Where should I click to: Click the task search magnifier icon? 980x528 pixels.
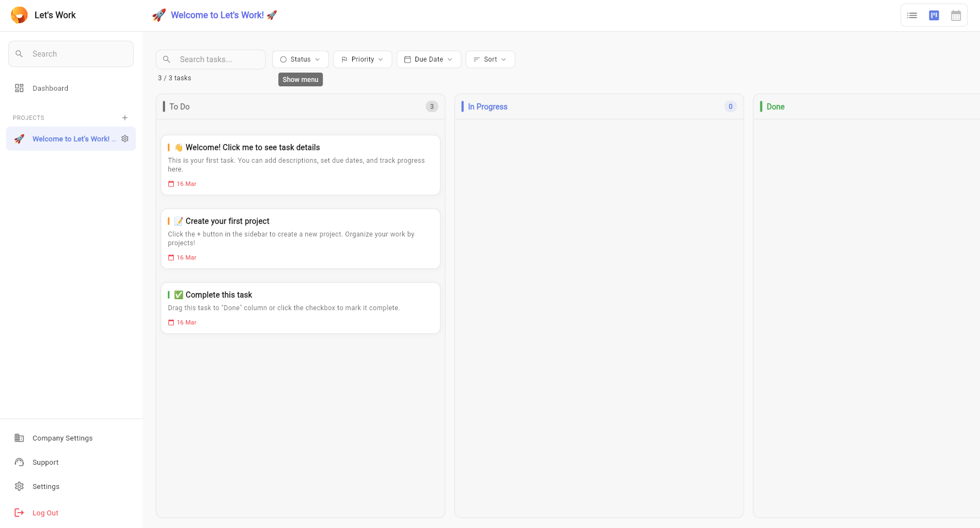pos(167,59)
